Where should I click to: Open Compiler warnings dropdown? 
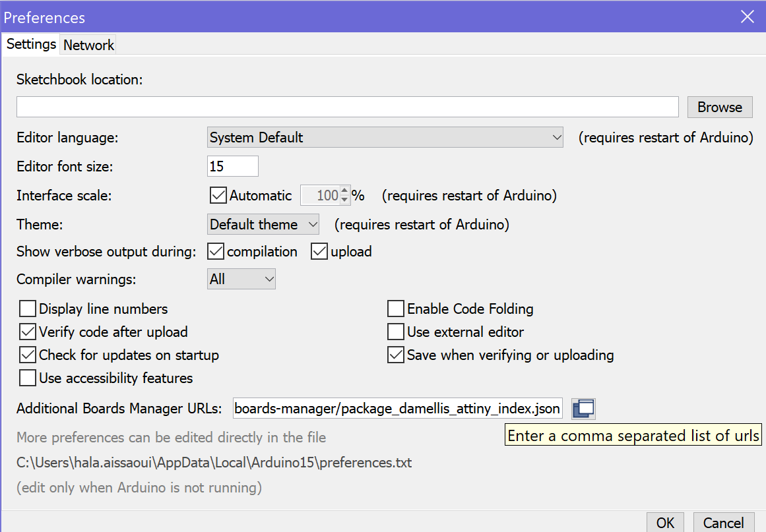pos(241,280)
